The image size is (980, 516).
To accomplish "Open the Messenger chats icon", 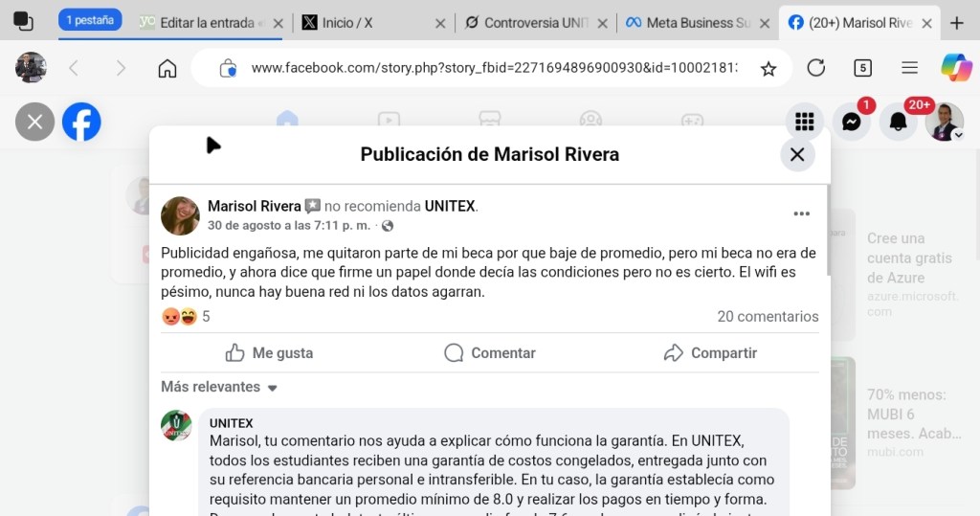I will click(851, 122).
